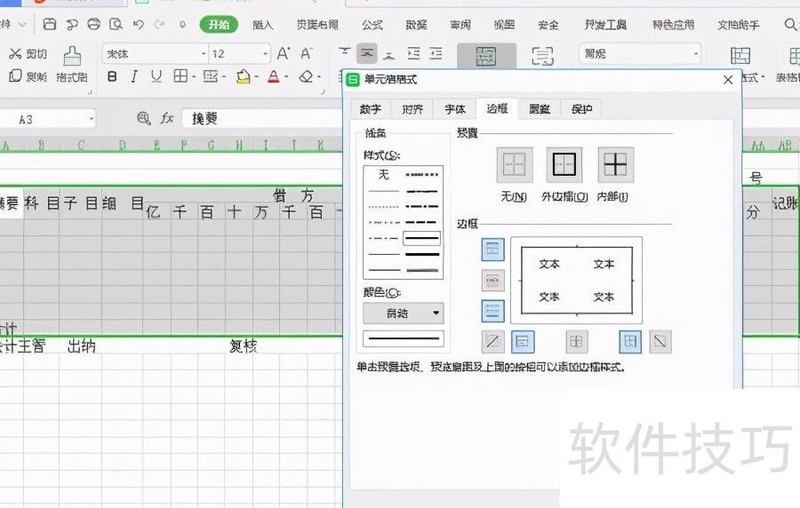800x508 pixels.
Task: Click the format painter brush icon
Action: [72, 57]
